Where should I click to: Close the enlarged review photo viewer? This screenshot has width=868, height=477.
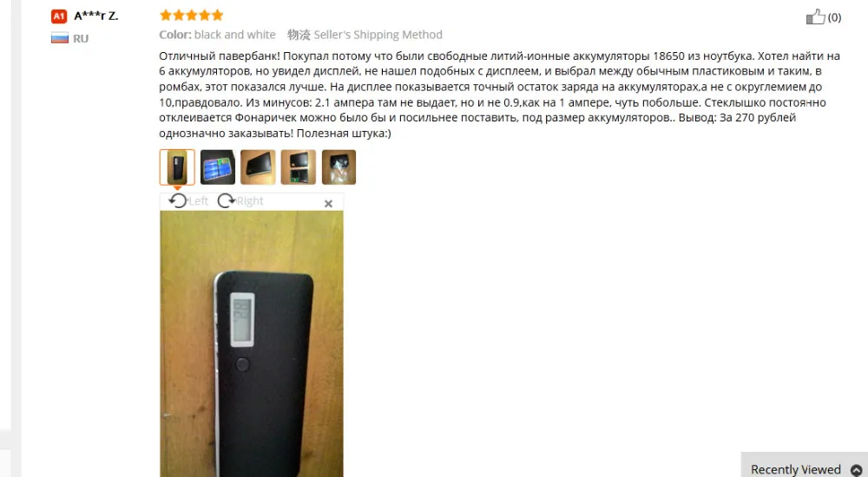point(328,204)
